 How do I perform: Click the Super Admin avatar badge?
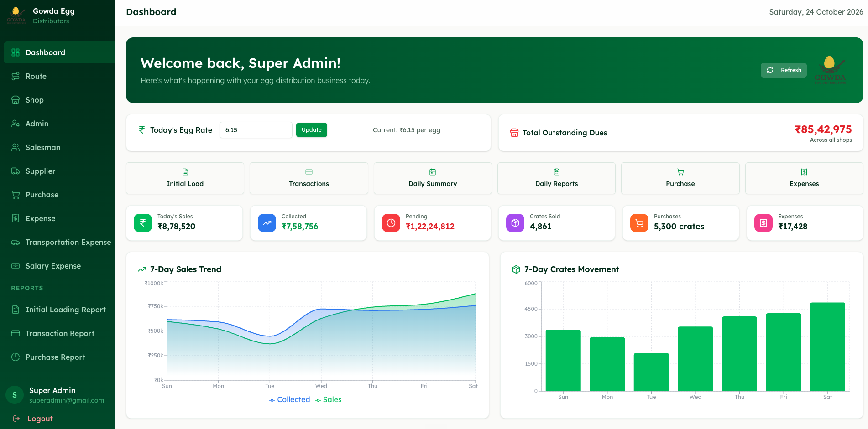[15, 395]
